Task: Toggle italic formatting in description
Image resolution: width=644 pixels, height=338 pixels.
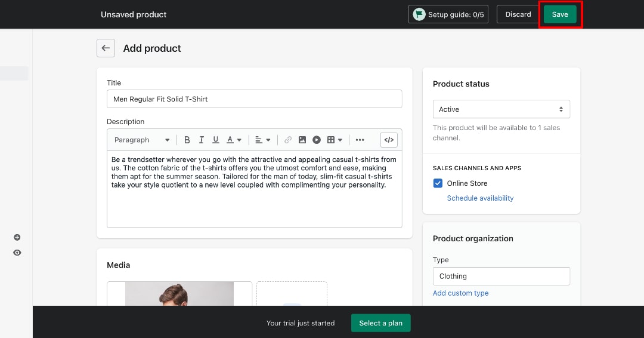Action: tap(202, 140)
